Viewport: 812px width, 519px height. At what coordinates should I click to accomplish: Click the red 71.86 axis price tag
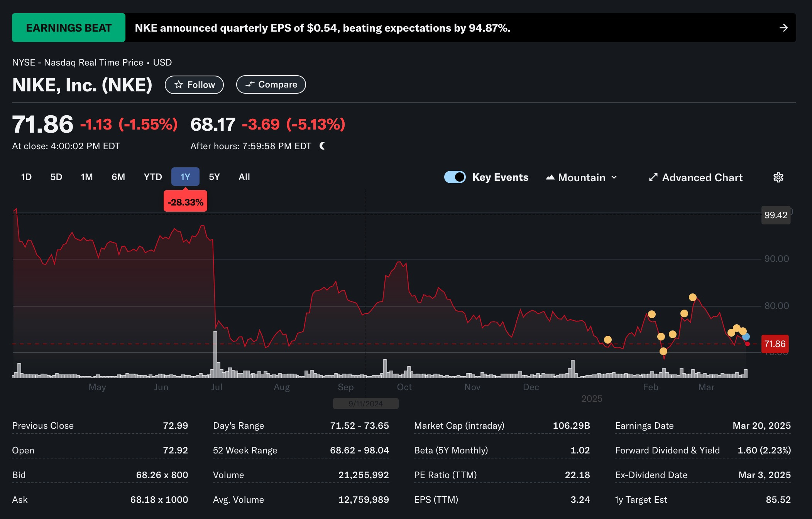click(x=775, y=344)
